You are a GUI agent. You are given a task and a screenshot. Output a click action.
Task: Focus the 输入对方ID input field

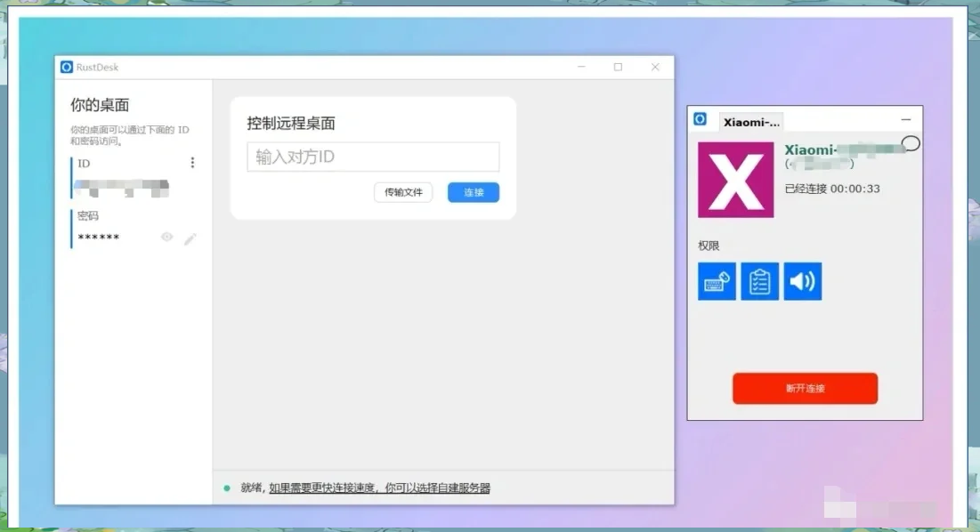(x=373, y=157)
